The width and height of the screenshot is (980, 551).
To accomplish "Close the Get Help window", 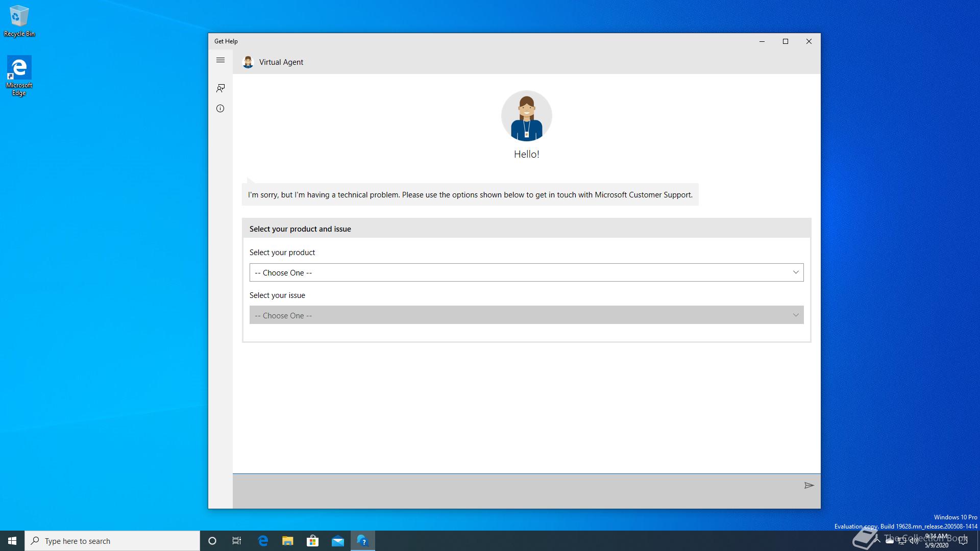I will click(809, 41).
